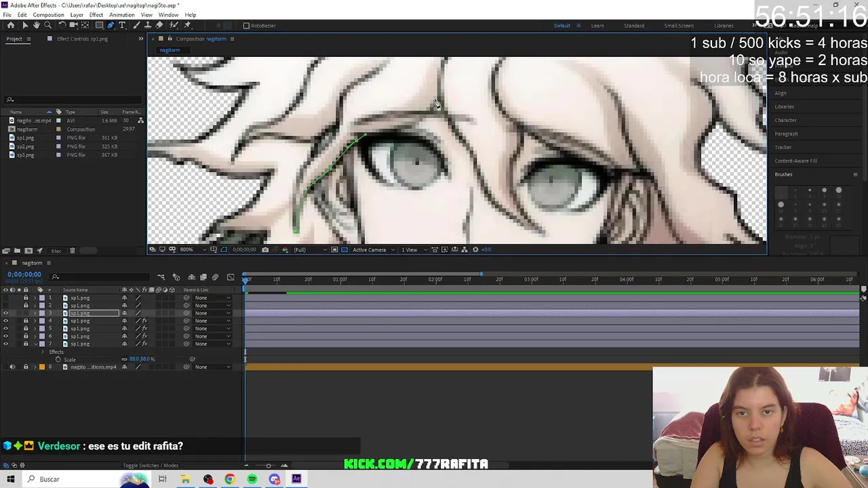Select the Selection arrow tool
Screen dimensions: 868x488
(x=25, y=25)
